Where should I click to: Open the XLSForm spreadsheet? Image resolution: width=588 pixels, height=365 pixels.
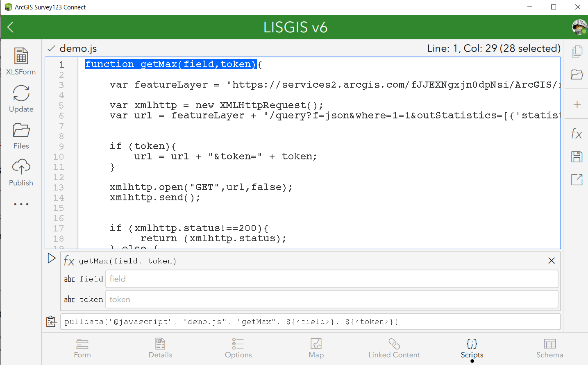click(x=21, y=61)
